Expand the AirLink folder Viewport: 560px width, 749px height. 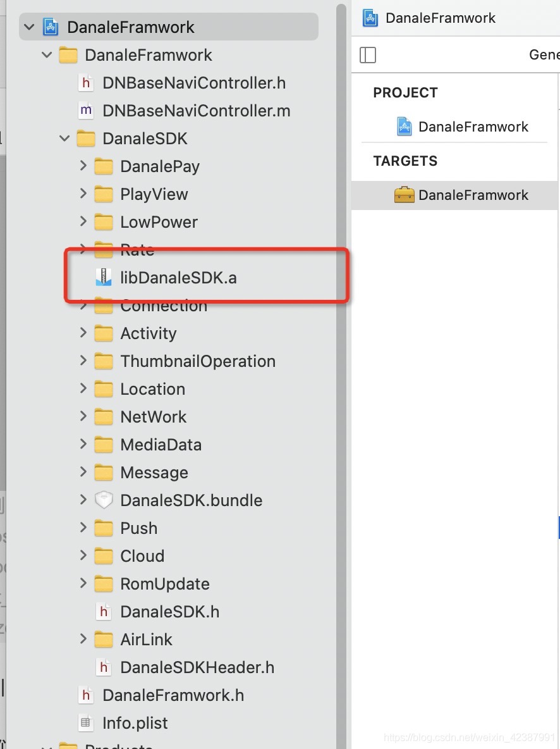(x=83, y=639)
